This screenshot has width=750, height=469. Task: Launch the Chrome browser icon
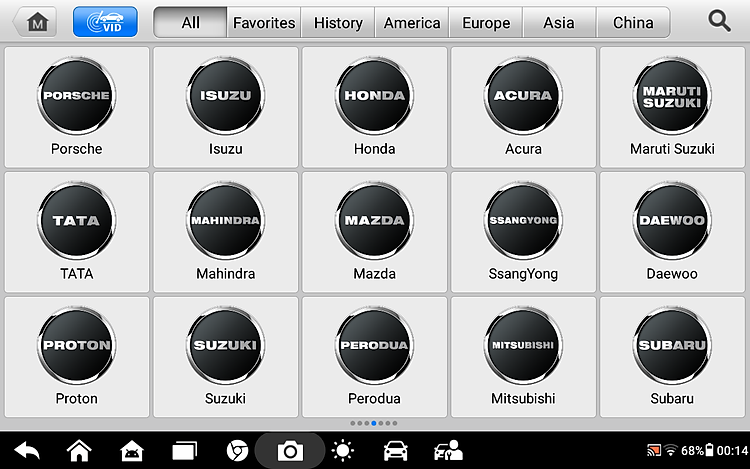[x=237, y=450]
